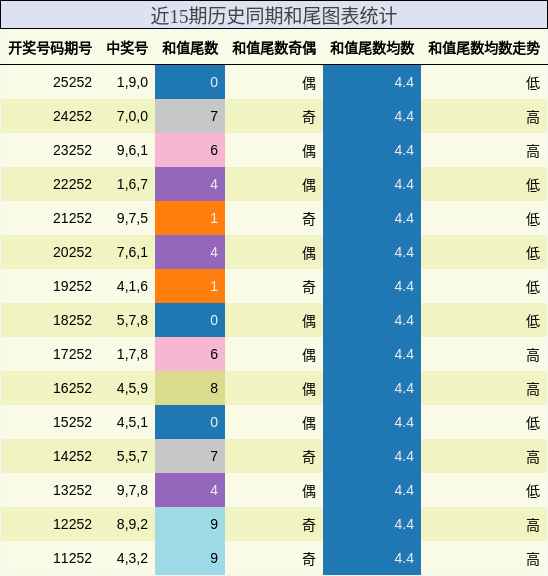548x576 pixels.
Task: Click the 开奖号码期号 column header
Action: click(x=50, y=48)
